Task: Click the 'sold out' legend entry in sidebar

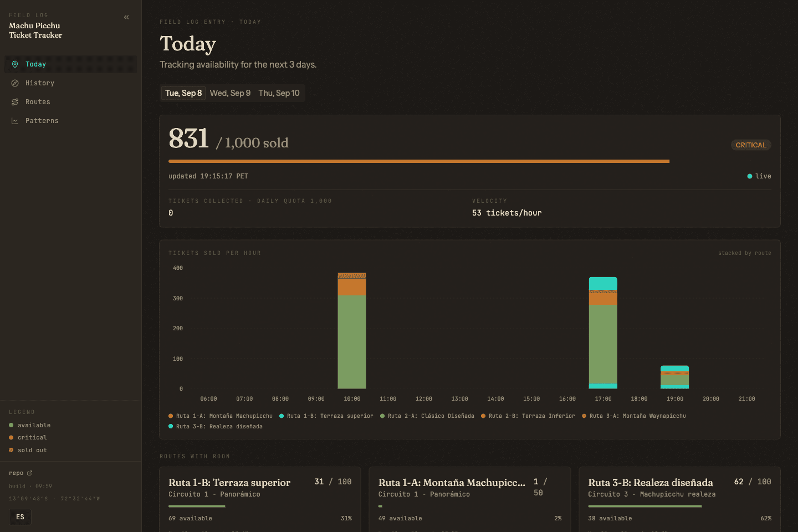Action: point(28,450)
